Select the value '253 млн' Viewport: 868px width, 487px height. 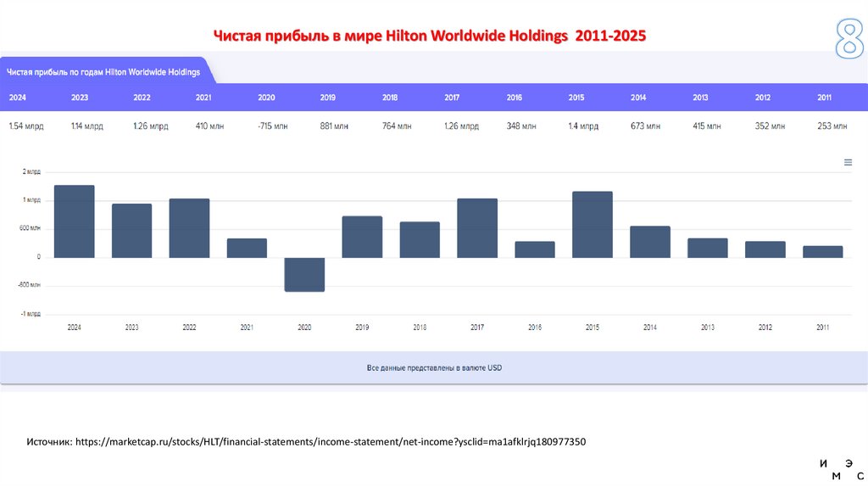[x=832, y=126]
